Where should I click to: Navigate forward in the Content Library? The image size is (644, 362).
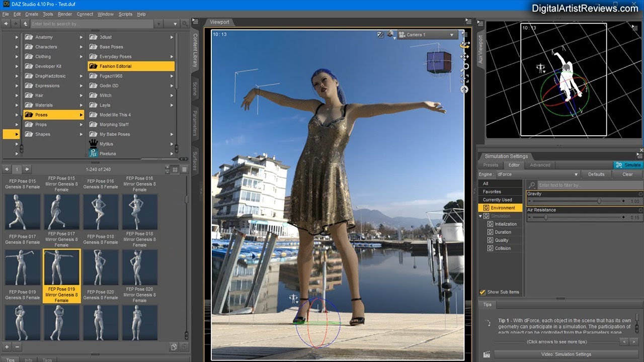(15, 24)
